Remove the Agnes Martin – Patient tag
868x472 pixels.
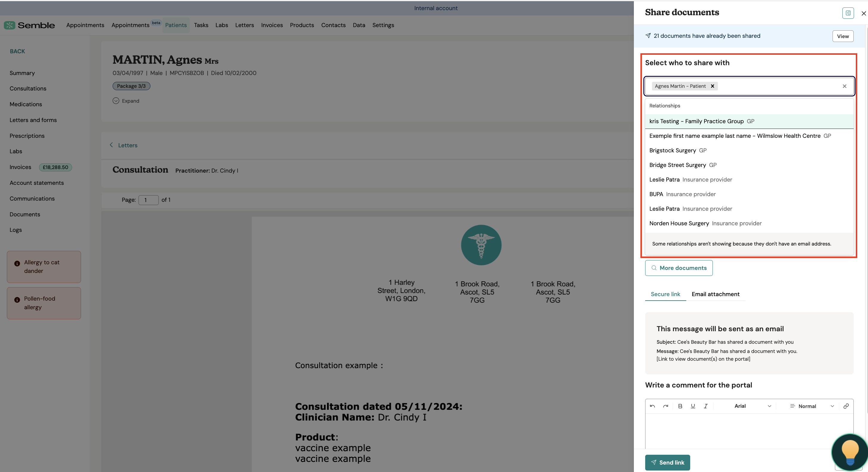coord(712,86)
